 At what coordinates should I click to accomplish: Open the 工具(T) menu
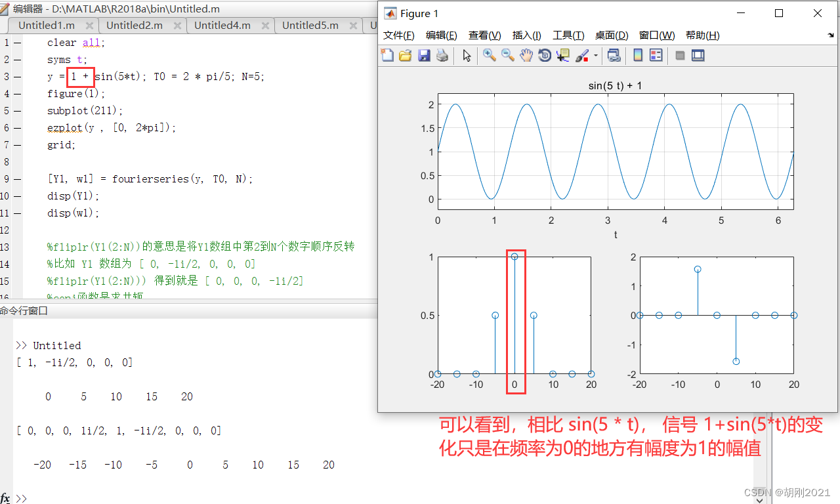click(x=568, y=35)
